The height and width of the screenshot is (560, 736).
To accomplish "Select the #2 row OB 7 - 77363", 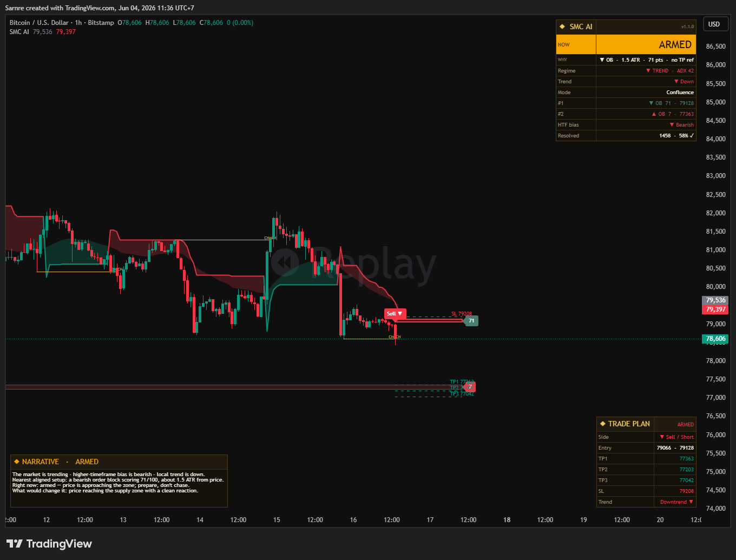I will (673, 114).
